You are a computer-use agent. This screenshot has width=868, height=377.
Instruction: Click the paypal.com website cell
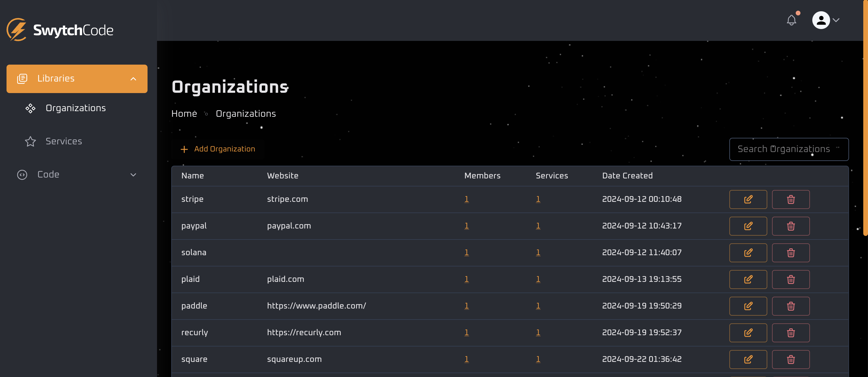click(x=289, y=226)
